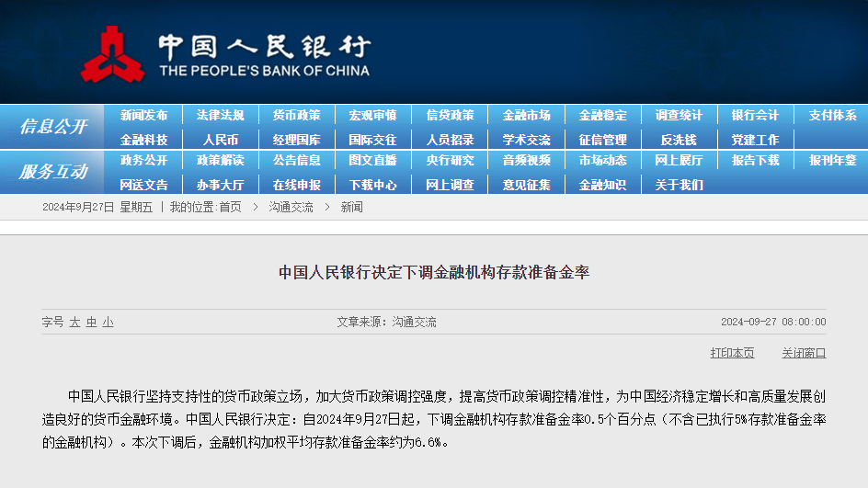Screen dimensions: 868x488
Task: Click the 打印本页 link
Action: [x=732, y=353]
